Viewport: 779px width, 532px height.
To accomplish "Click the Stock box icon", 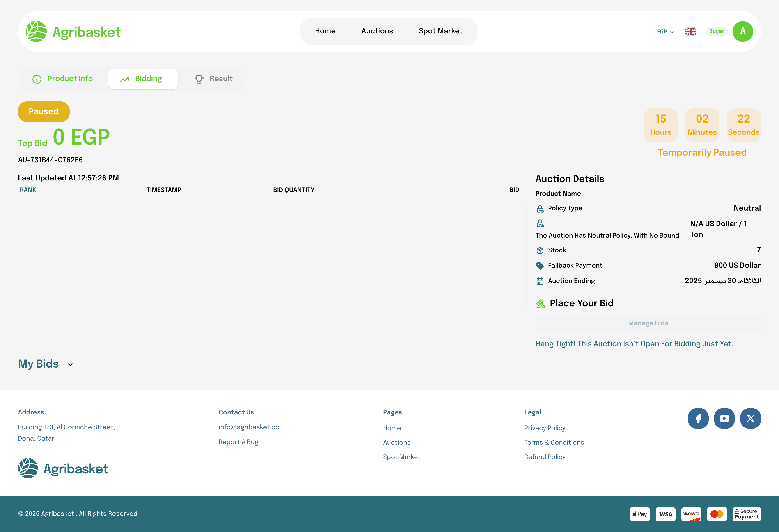I will (x=540, y=250).
